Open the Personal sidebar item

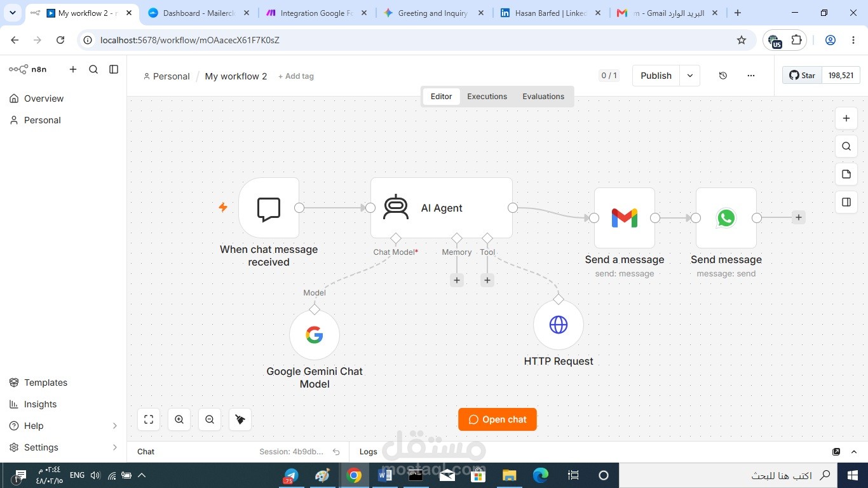[64, 120]
